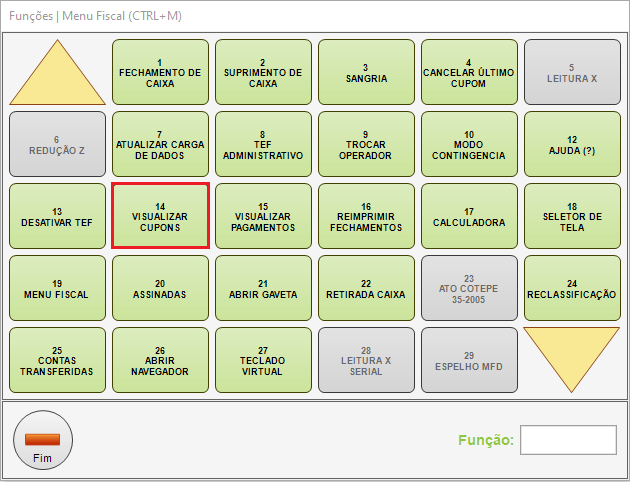Open the Teclado Virtual function
The image size is (630, 482).
coord(263,360)
